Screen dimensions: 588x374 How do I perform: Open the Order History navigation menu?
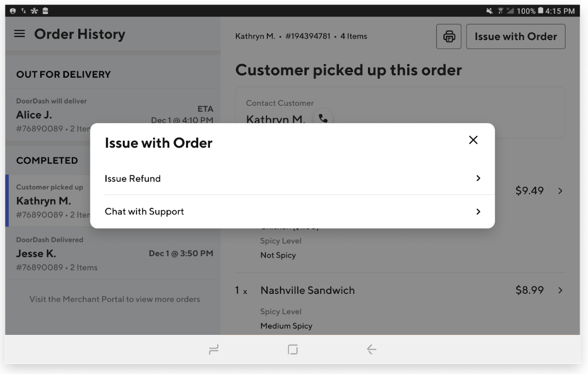[x=19, y=34]
